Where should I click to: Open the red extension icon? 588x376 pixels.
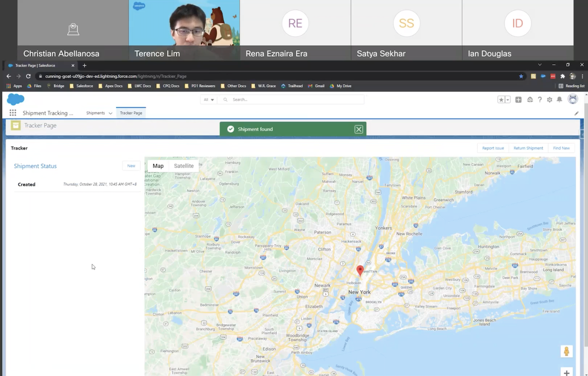coord(553,76)
